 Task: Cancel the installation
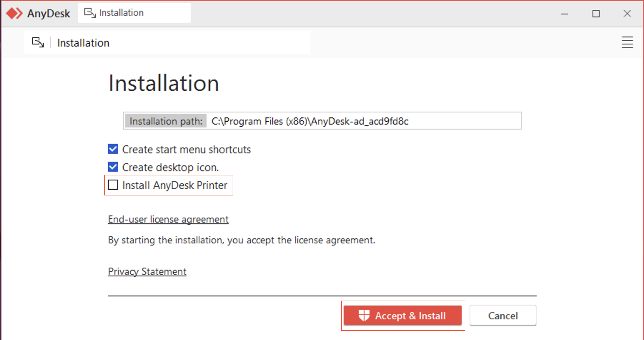click(x=503, y=315)
